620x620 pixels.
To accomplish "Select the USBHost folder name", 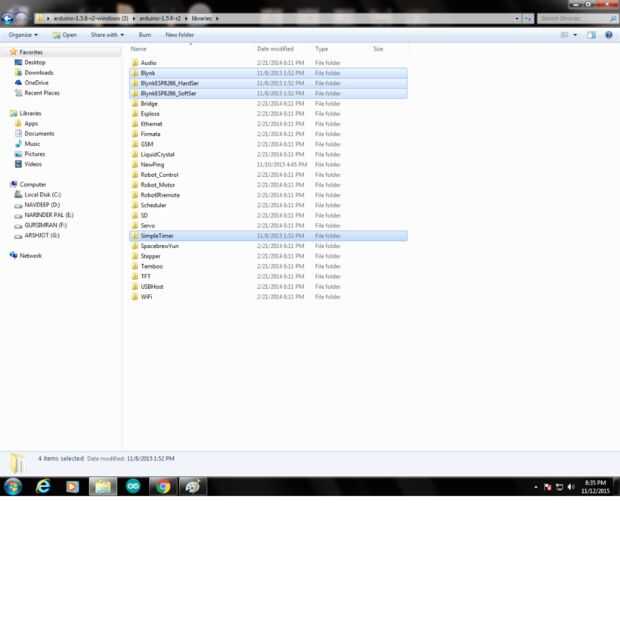I will (152, 287).
